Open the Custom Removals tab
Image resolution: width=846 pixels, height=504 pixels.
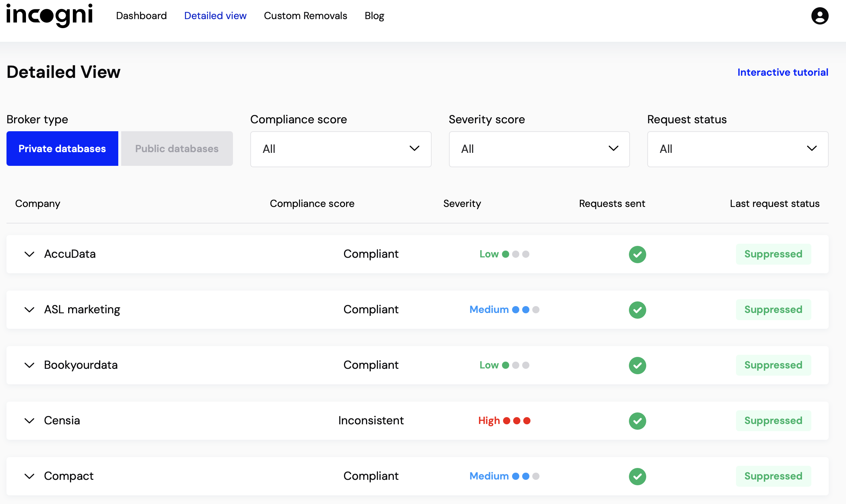point(305,16)
